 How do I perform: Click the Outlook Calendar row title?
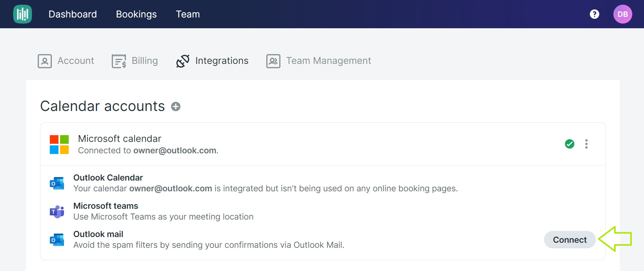pyautogui.click(x=108, y=178)
